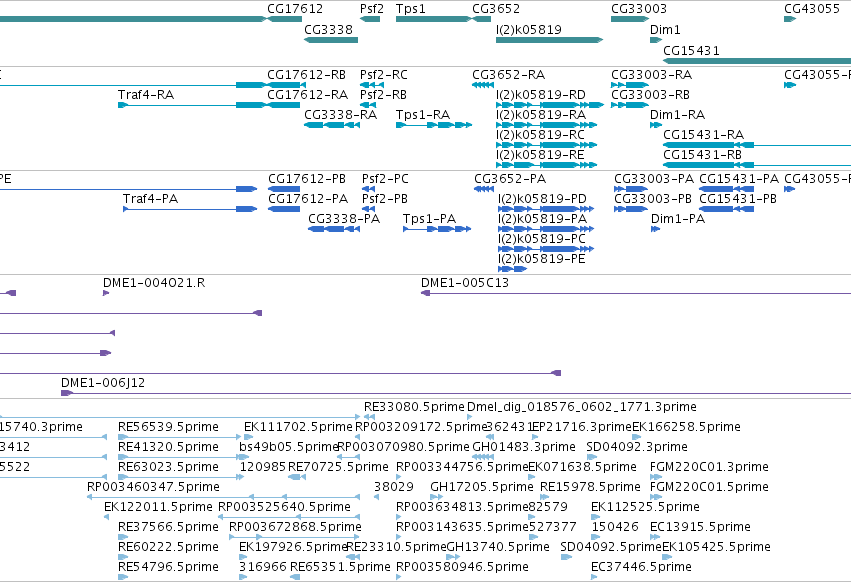Click the Psf2 gene label
The image size is (851, 582).
(372, 9)
